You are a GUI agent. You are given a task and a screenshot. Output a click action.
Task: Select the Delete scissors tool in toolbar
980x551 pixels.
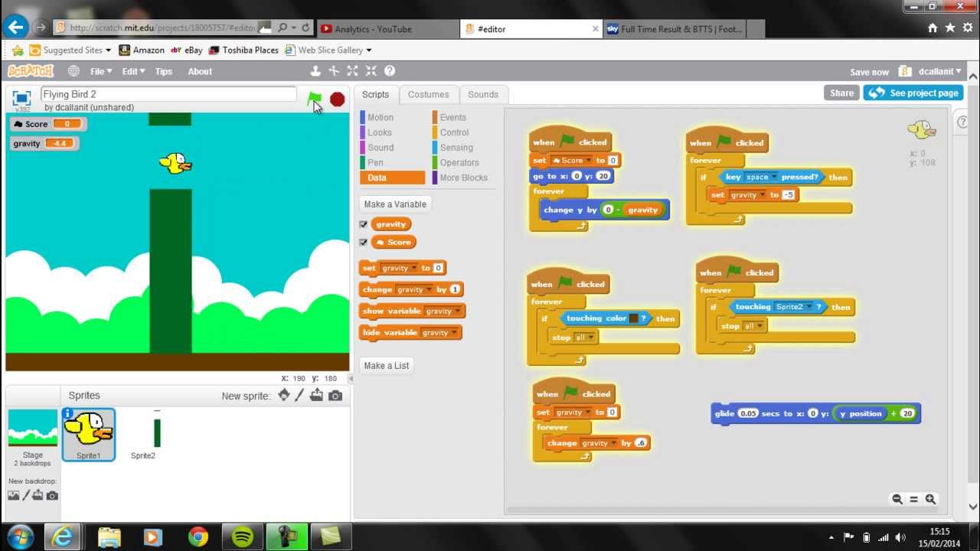point(334,71)
